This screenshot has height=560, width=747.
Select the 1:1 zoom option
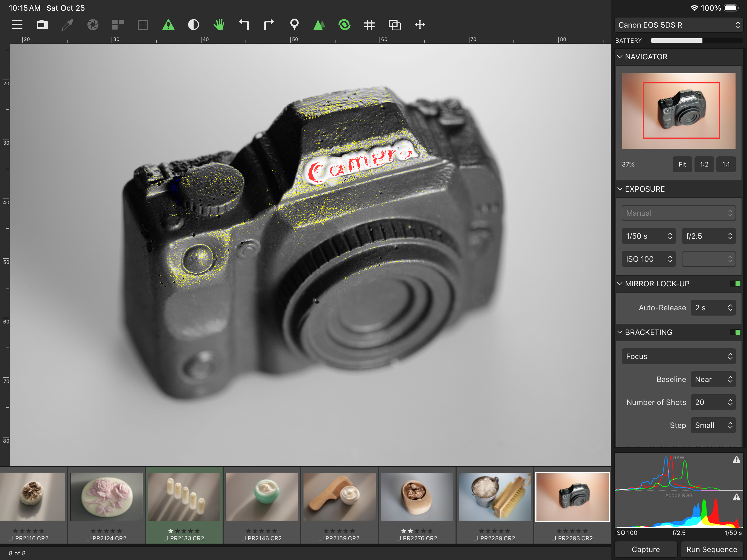(x=726, y=165)
